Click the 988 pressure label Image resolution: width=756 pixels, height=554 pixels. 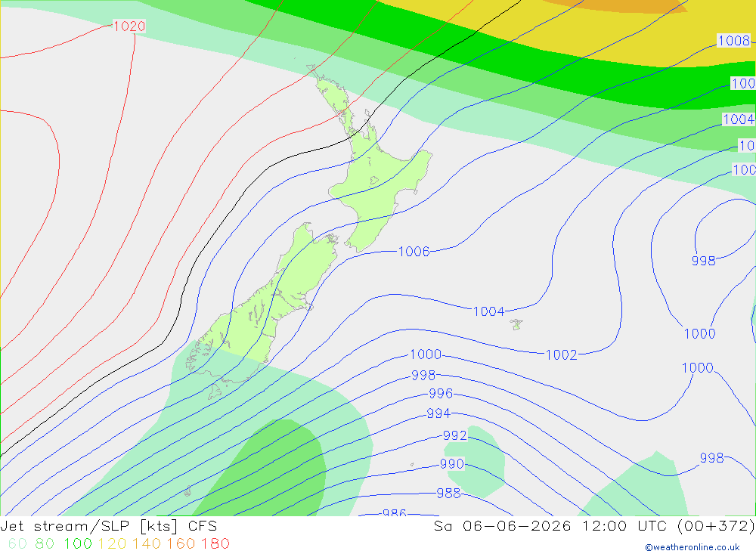click(x=449, y=494)
